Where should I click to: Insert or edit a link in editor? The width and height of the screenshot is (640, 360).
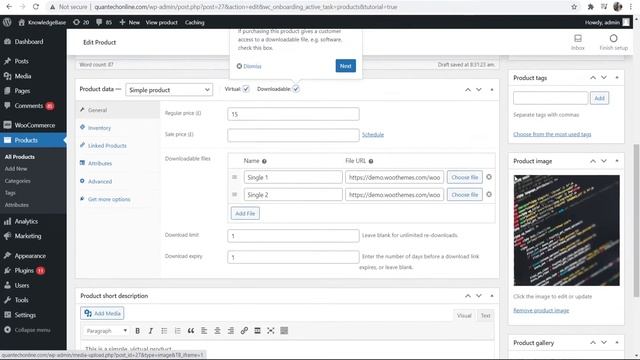pos(244,331)
